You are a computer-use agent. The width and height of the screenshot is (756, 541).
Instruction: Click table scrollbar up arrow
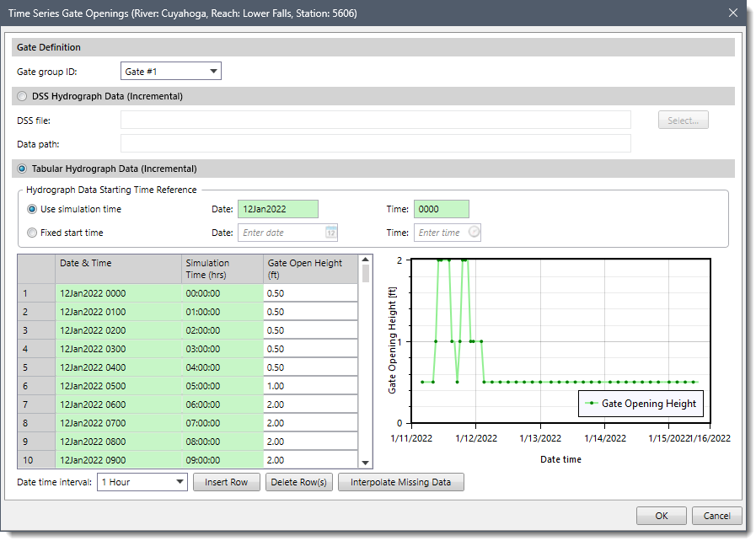point(366,260)
